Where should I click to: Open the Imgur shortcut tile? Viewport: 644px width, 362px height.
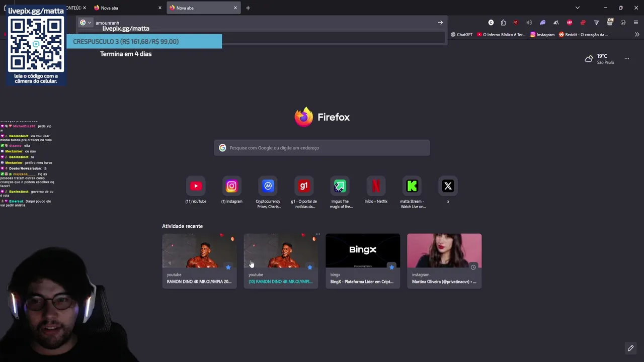click(x=340, y=187)
